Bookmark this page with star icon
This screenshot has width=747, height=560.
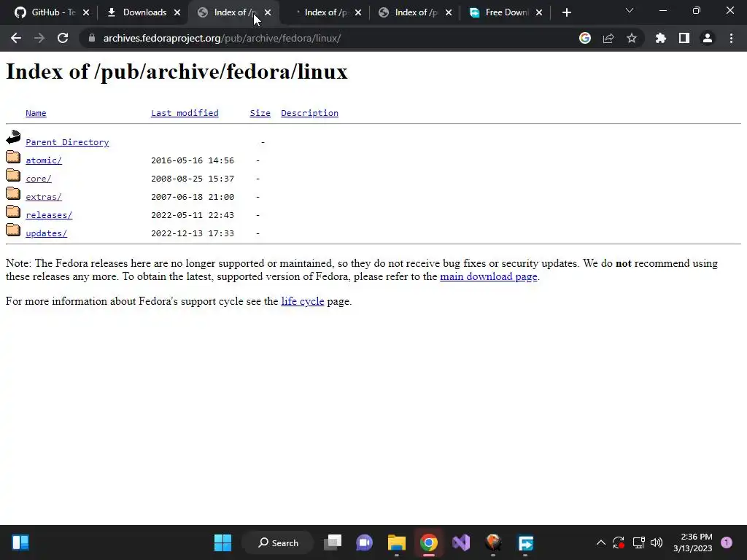632,38
